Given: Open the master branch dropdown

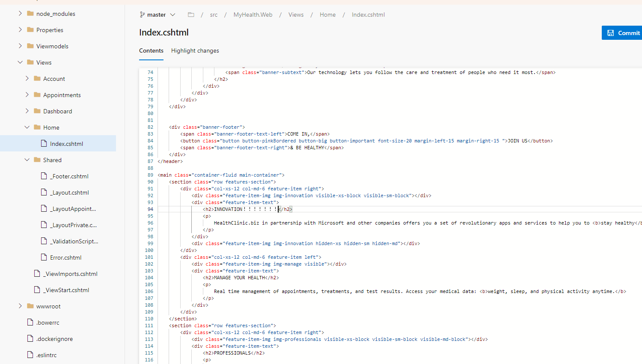Looking at the screenshot, I should pos(158,15).
